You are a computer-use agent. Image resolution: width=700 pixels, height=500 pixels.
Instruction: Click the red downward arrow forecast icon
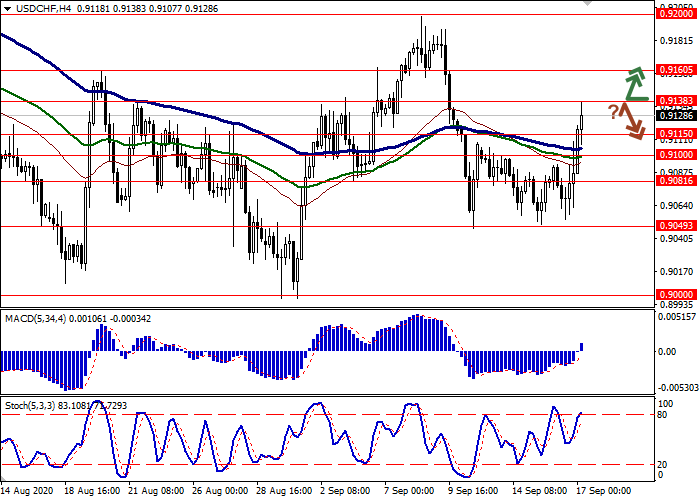[x=633, y=121]
